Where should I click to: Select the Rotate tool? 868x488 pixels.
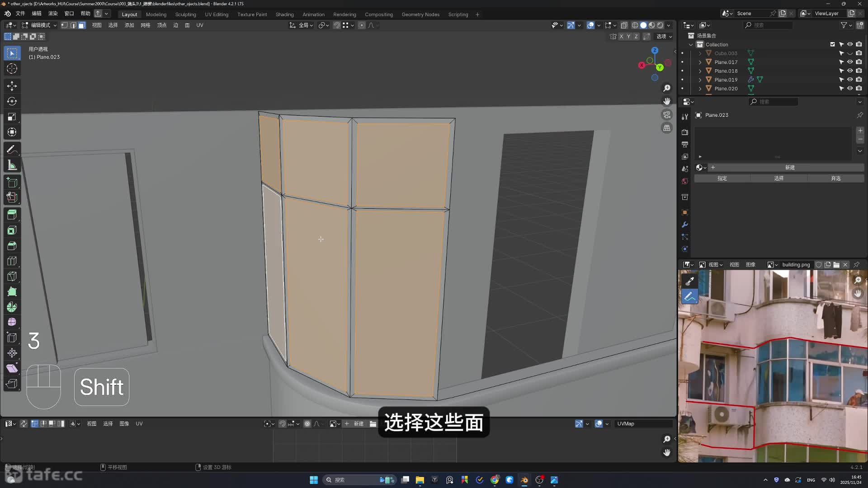tap(12, 101)
